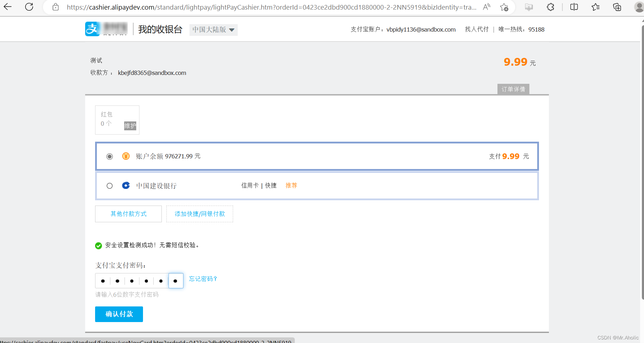Click the 确认付款 button
Screen dimensions: 644x343
[x=119, y=314]
